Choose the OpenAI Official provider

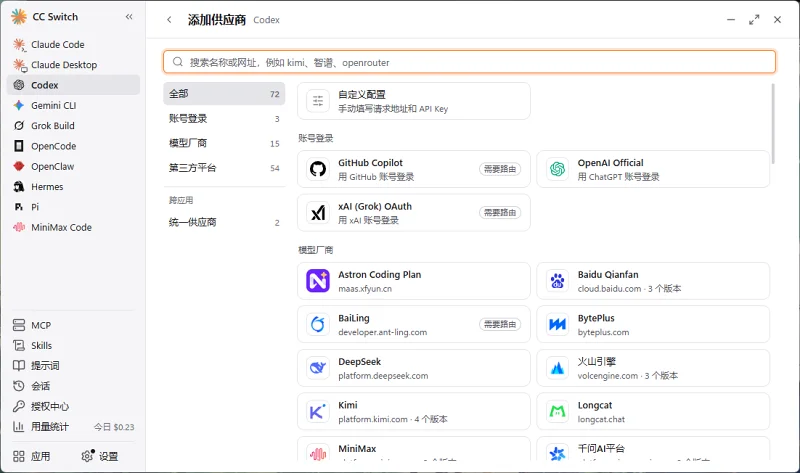click(653, 169)
